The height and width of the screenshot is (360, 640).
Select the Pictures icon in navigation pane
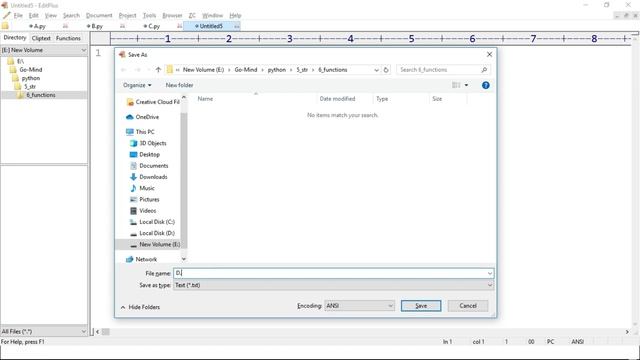pos(133,200)
